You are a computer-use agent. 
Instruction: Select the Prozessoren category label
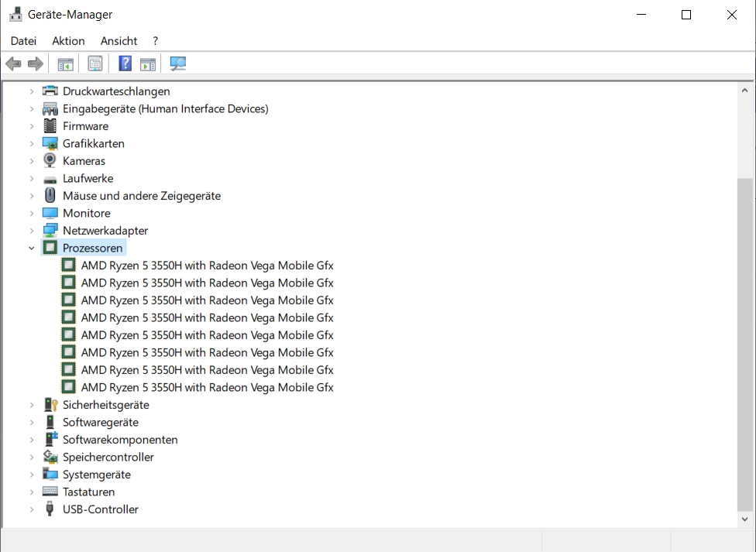tap(93, 248)
